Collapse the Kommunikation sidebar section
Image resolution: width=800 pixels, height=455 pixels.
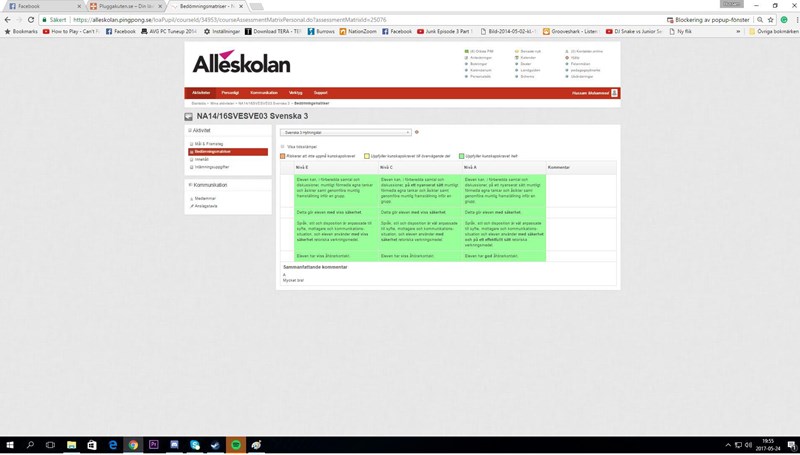coord(189,185)
